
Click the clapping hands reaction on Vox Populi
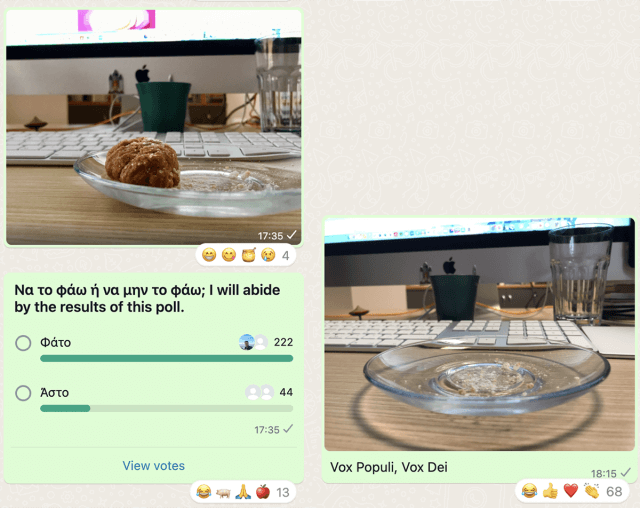(x=591, y=491)
